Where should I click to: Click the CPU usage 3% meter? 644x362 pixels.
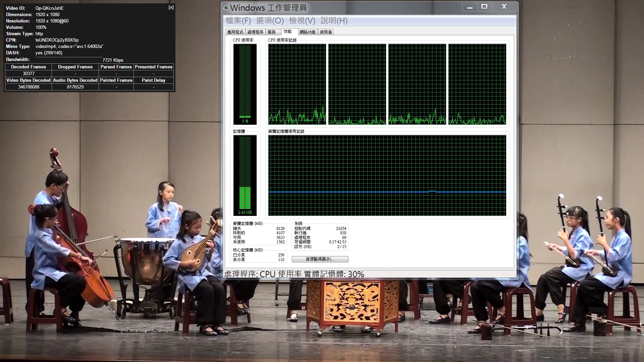click(x=245, y=84)
